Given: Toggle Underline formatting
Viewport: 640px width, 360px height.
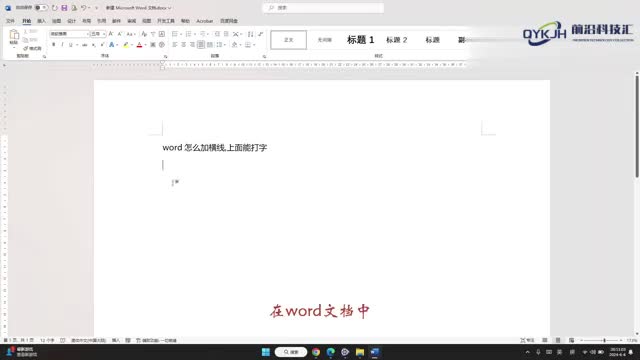Looking at the screenshot, I should pos(71,44).
